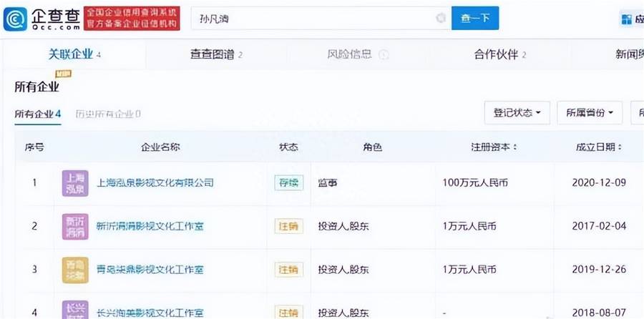Click the 所有企业 section heading
This screenshot has width=644, height=319.
(x=37, y=87)
